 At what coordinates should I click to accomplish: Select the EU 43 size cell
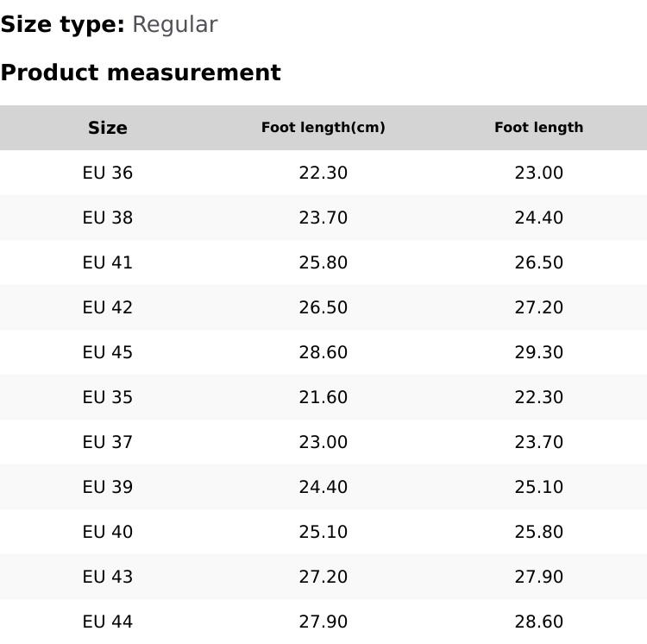pos(108,577)
